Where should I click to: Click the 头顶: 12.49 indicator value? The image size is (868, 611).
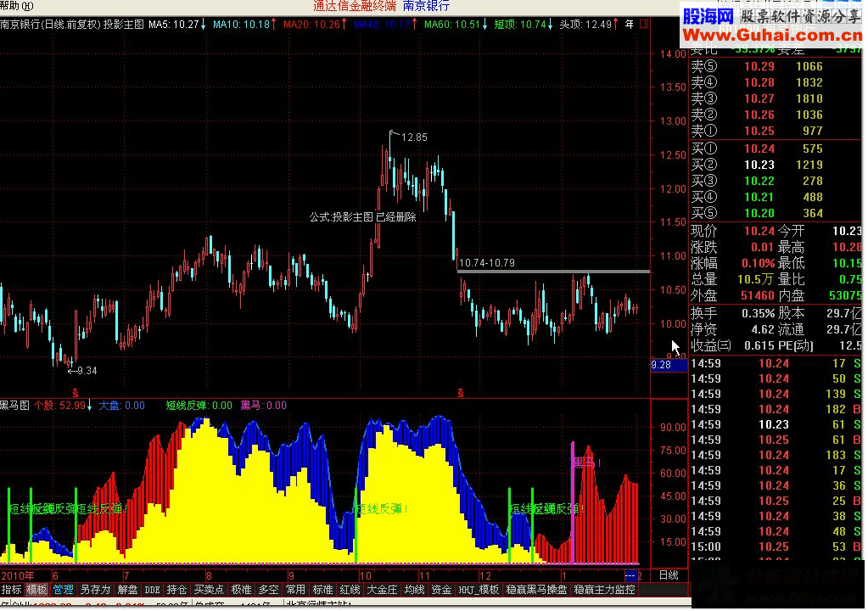point(589,25)
